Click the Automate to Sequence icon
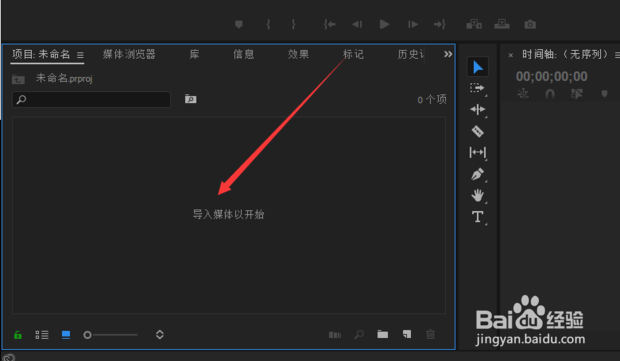This screenshot has height=361, width=620. pyautogui.click(x=335, y=335)
